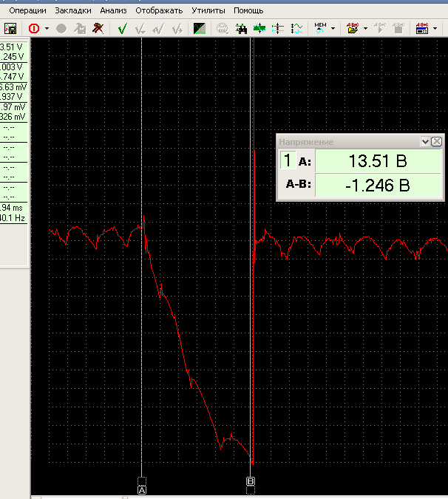The image size is (448, 499).
Task: Click the MEM memory icon
Action: pos(320,27)
